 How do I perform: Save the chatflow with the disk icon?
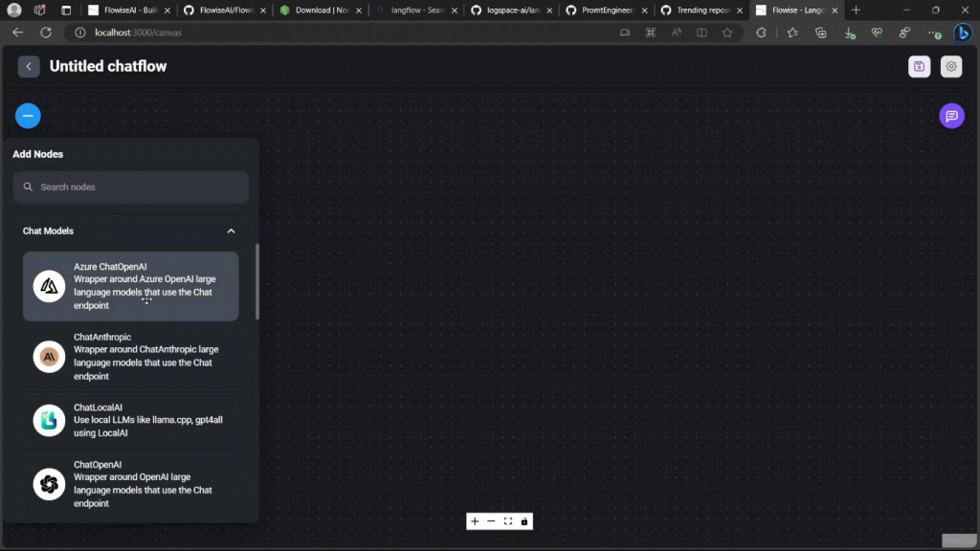tap(919, 66)
